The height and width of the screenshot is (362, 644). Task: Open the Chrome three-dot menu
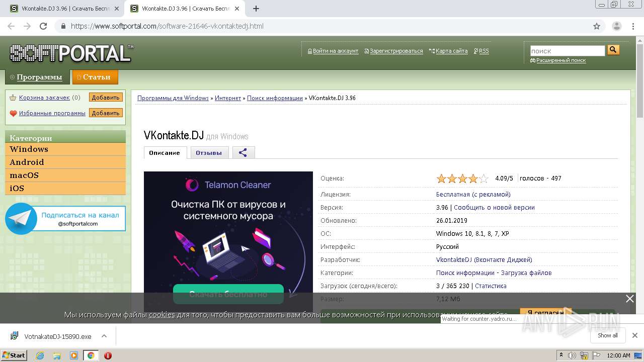coord(633,26)
